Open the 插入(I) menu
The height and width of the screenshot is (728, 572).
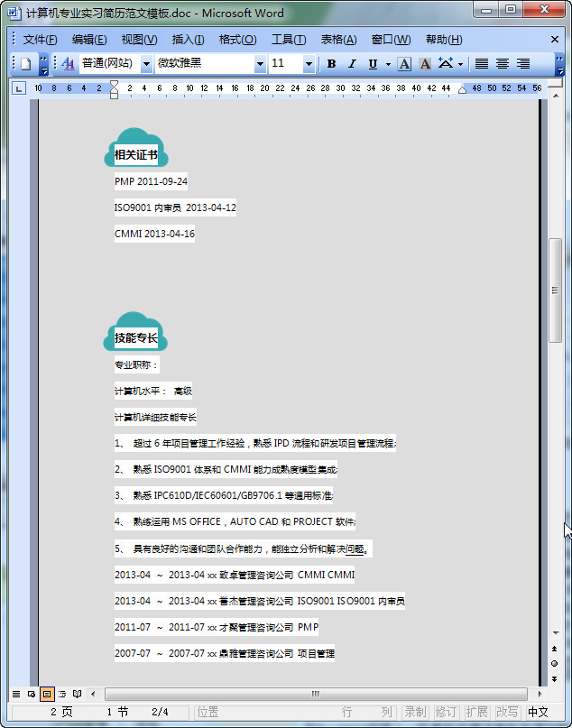click(x=188, y=40)
